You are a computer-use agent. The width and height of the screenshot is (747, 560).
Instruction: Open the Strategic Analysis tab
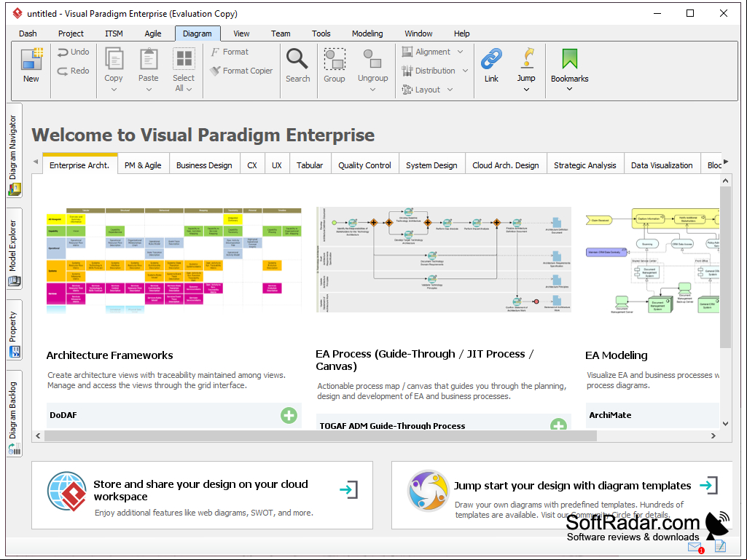585,165
